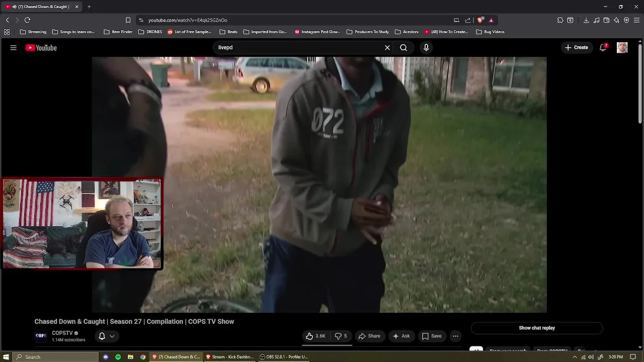The image size is (644, 362).
Task: Open the browser main menu
Action: coord(636,20)
